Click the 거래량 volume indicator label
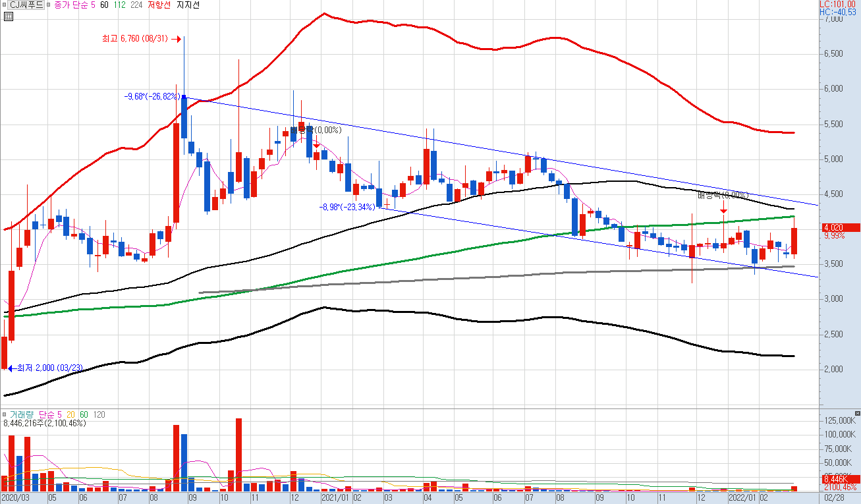This screenshot has height=504, width=861. click(x=22, y=414)
